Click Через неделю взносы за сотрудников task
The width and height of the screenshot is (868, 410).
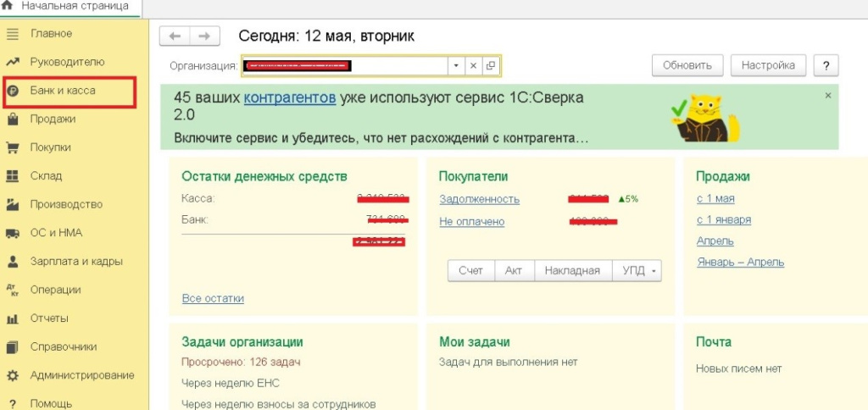coord(279,404)
